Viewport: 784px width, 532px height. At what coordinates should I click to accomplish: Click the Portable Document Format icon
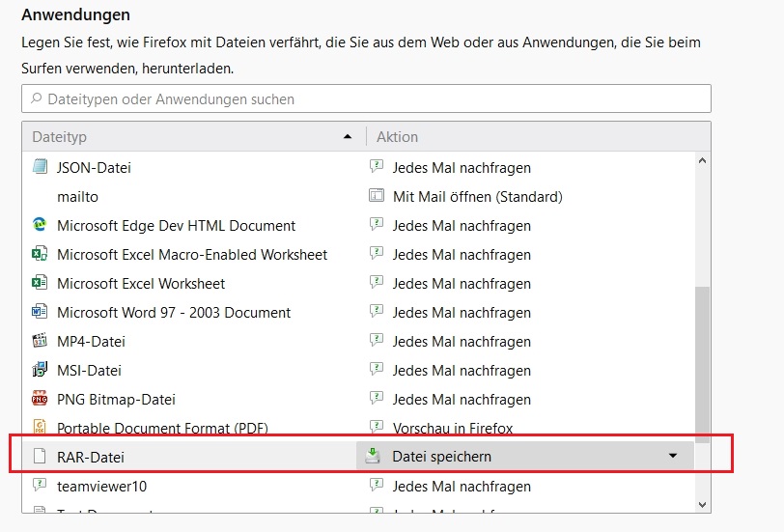tap(40, 428)
